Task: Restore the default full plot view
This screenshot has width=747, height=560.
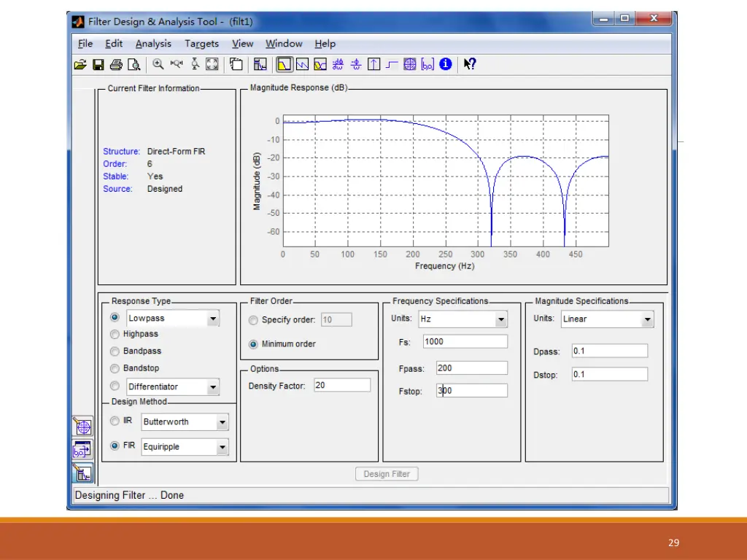Action: tap(212, 64)
